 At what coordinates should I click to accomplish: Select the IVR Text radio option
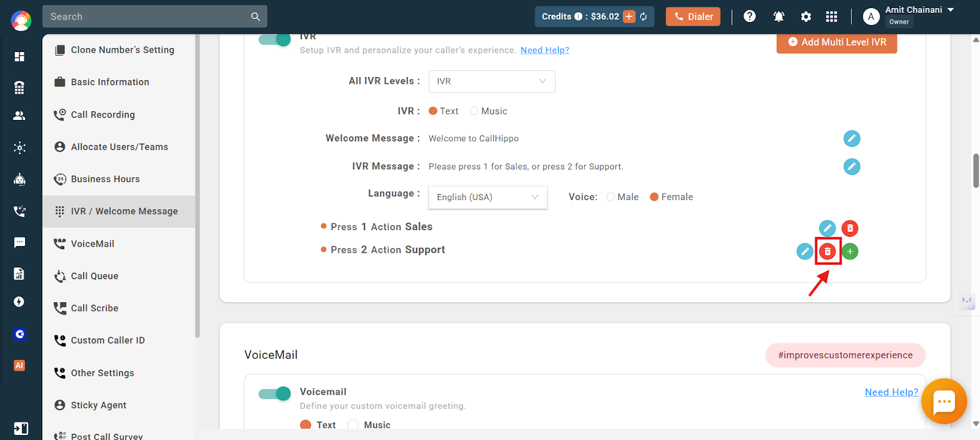433,111
